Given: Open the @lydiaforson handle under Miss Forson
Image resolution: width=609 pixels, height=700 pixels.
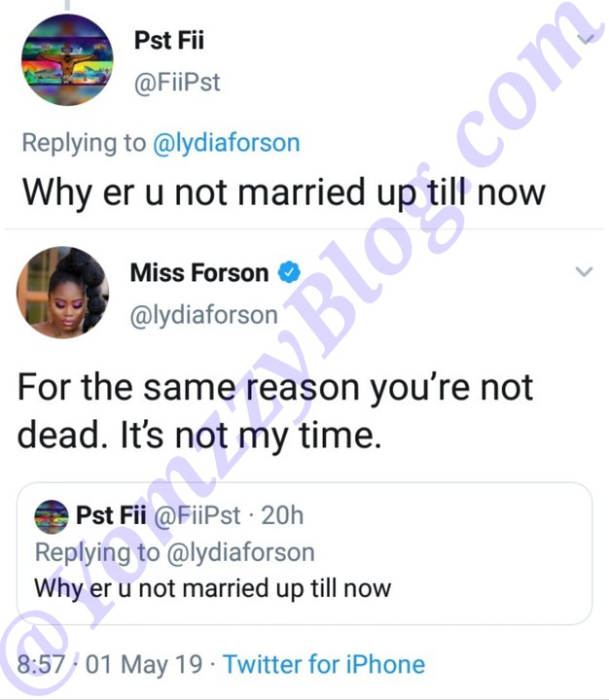Looking at the screenshot, I should pos(203,315).
